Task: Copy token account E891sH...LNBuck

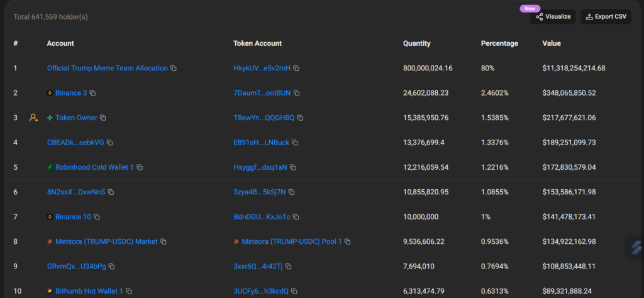Action: [295, 143]
